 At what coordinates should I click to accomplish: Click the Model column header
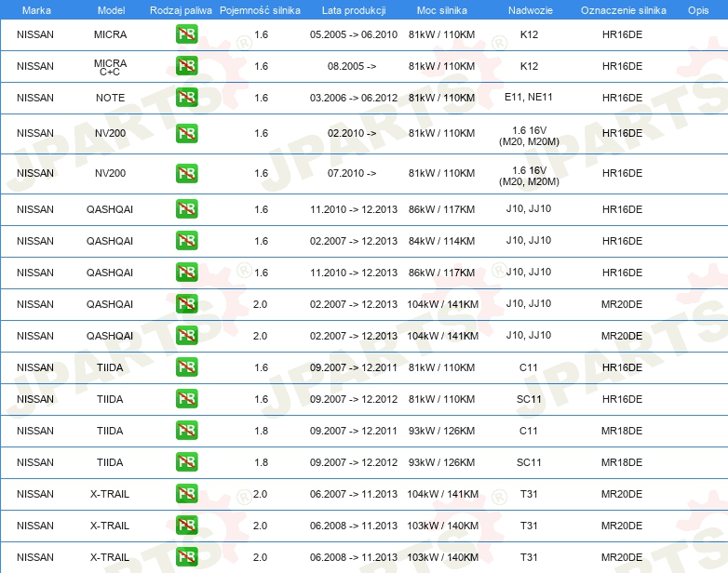click(111, 10)
